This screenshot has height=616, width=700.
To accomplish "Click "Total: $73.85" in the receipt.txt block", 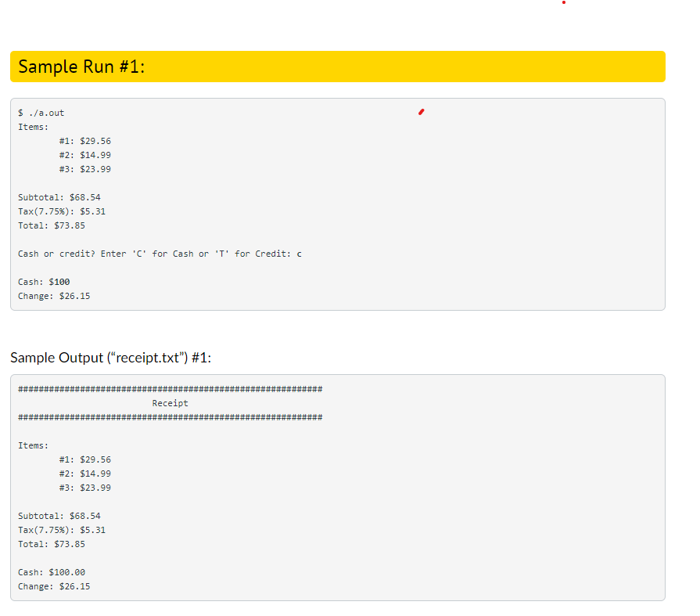I will pyautogui.click(x=52, y=544).
